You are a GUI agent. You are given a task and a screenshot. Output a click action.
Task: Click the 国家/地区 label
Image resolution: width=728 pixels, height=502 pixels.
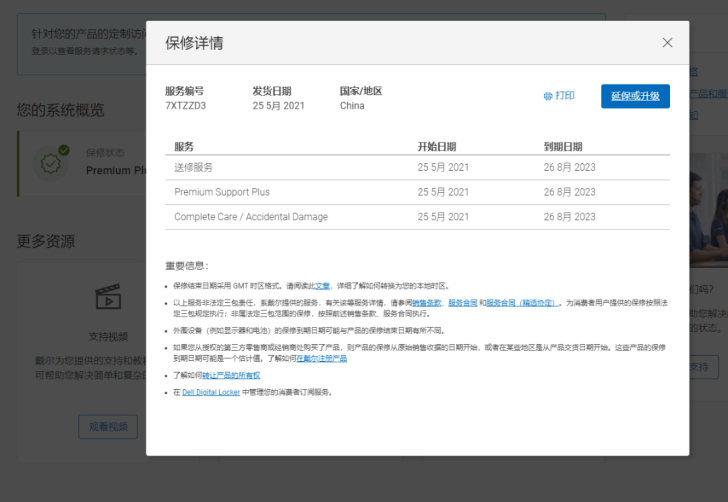pos(361,91)
